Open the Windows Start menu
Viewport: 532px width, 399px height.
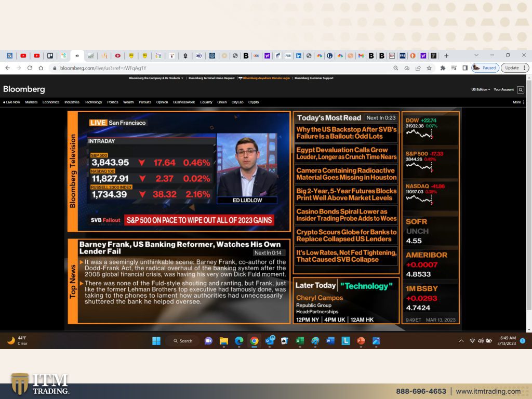pyautogui.click(x=156, y=341)
